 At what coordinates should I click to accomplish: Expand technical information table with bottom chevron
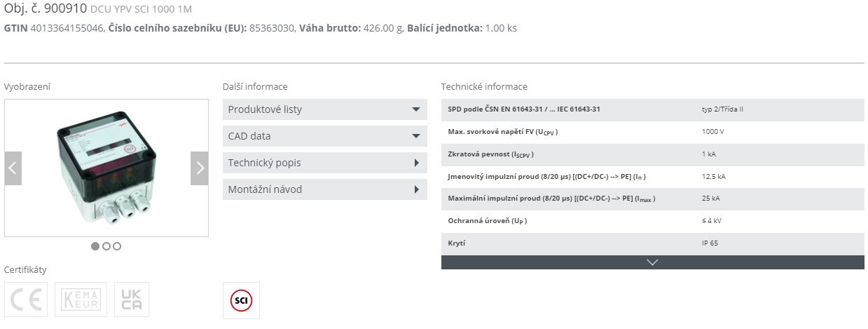click(x=652, y=262)
